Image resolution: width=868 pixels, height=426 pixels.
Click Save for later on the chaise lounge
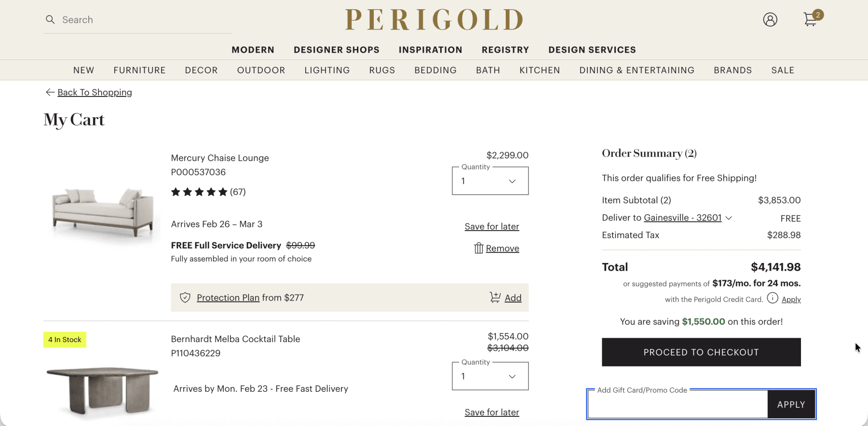(491, 226)
